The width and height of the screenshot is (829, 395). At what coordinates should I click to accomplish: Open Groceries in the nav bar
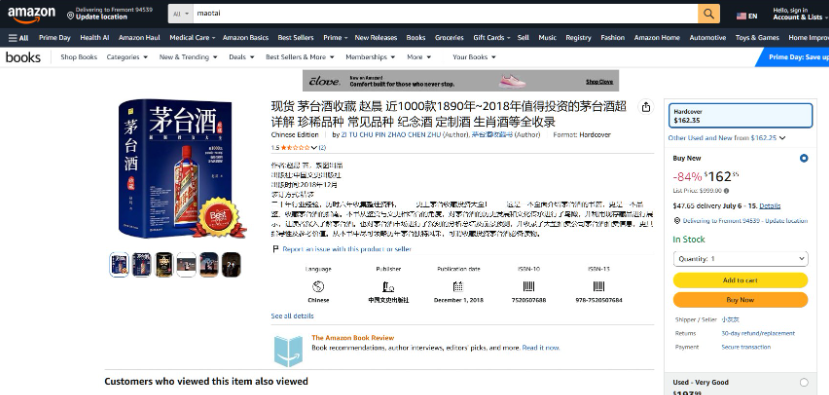(449, 38)
